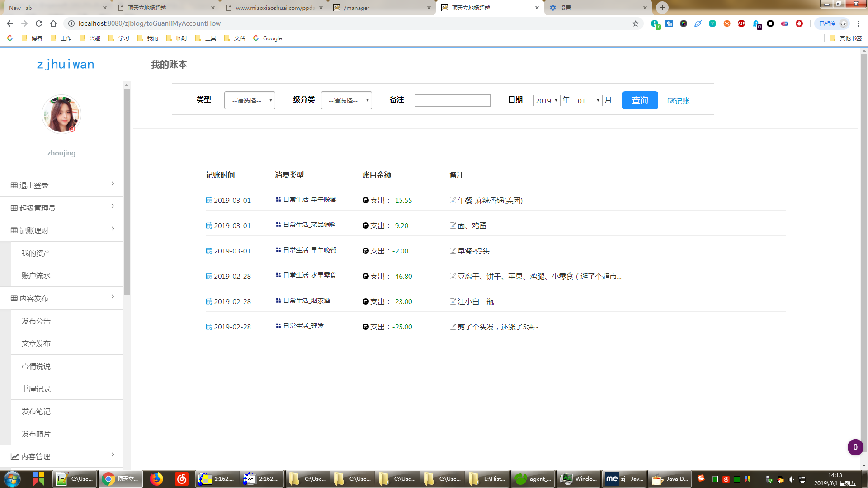Click the 日常生活_水果零食 category text
Viewport: 868px width, 488px height.
[x=310, y=275]
